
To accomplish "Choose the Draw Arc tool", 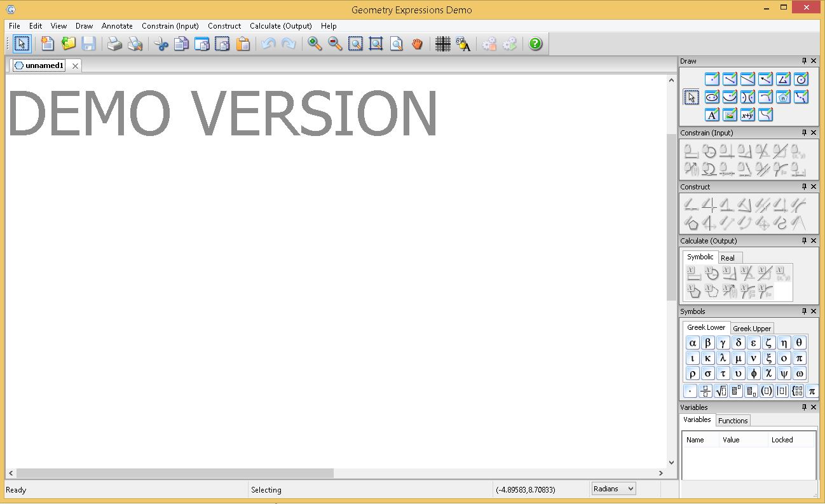I will pos(765,97).
